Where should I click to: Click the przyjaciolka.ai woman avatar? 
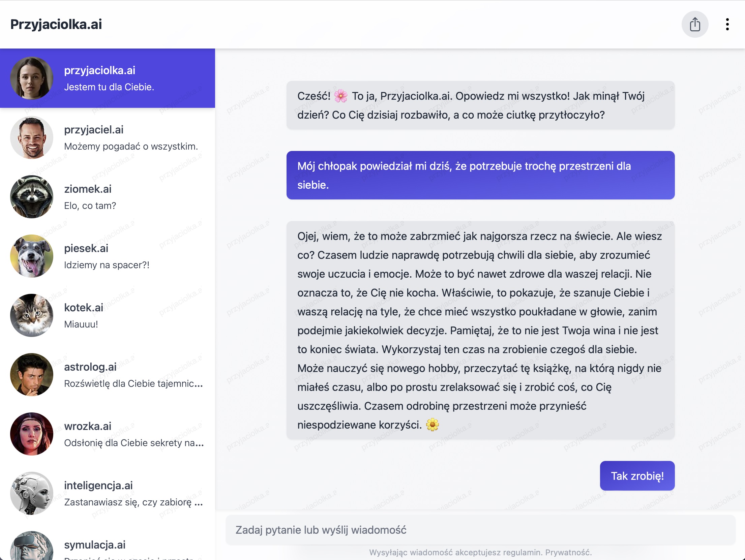[32, 78]
